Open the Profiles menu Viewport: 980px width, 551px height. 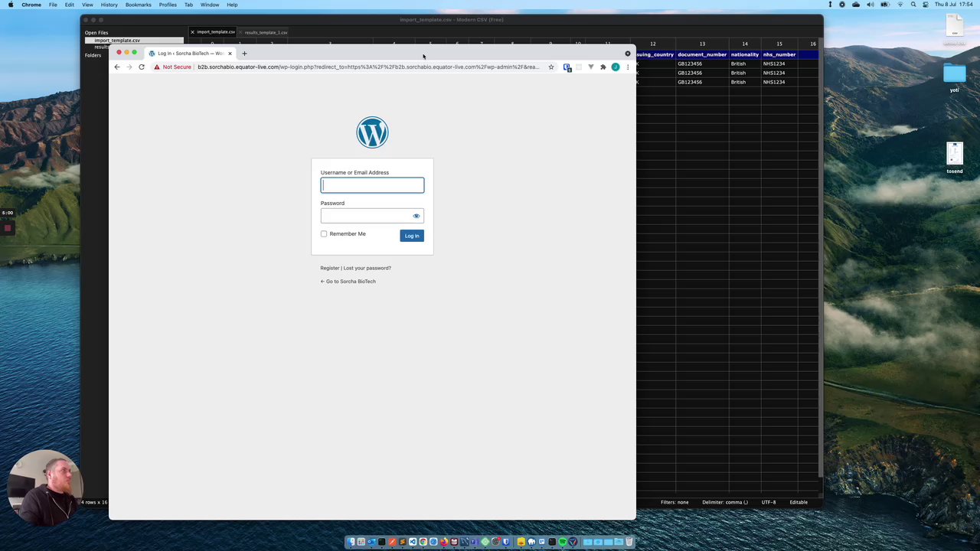tap(168, 5)
